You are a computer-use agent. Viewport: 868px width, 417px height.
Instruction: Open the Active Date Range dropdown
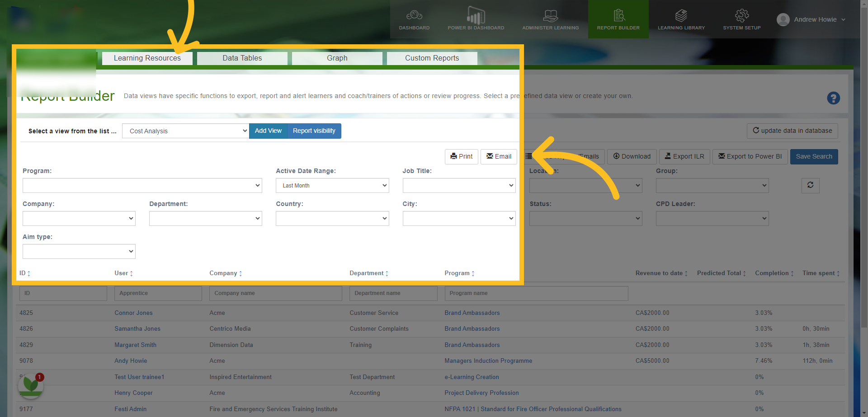(x=332, y=185)
